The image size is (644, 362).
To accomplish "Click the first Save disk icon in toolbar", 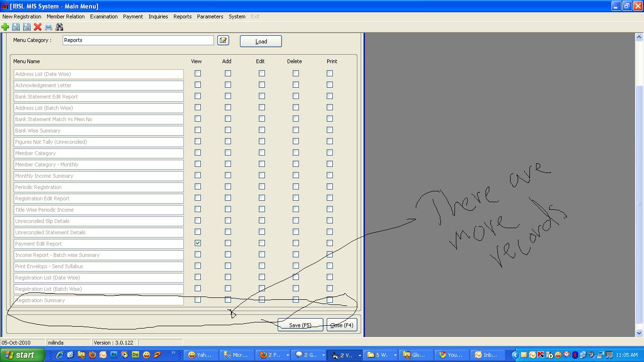I will coord(16,27).
